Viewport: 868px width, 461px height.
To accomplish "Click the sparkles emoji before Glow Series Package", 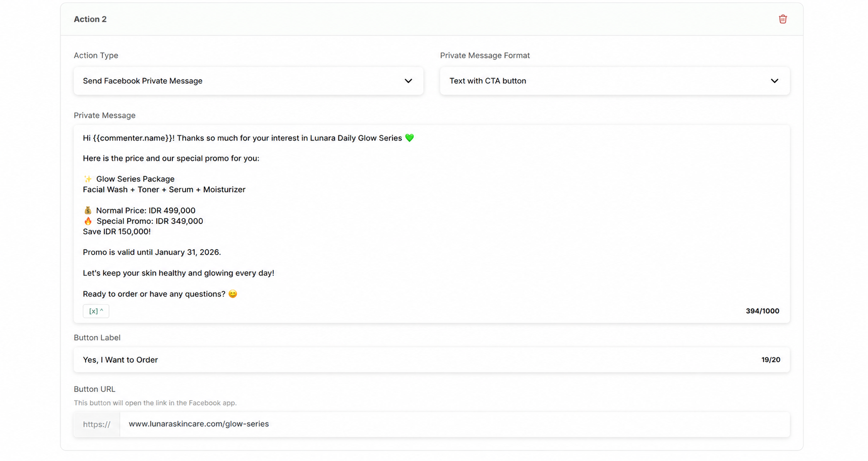I will tap(88, 179).
